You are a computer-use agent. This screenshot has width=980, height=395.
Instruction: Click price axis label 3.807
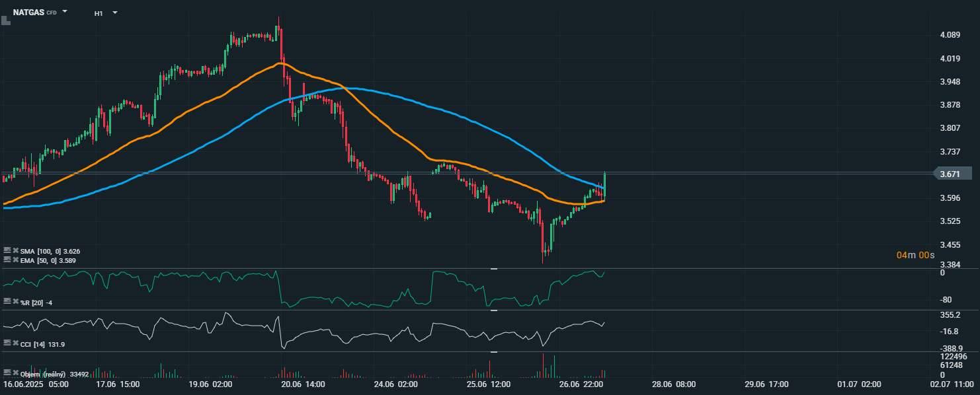tap(950, 128)
